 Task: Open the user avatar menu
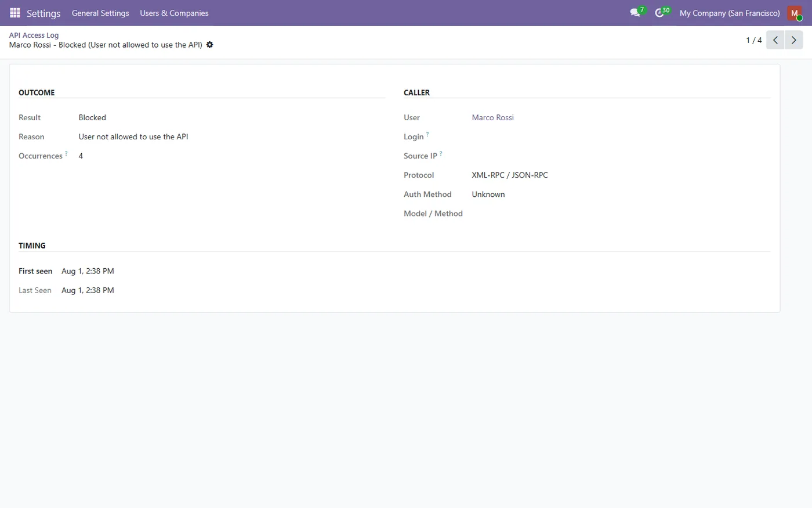pos(795,13)
